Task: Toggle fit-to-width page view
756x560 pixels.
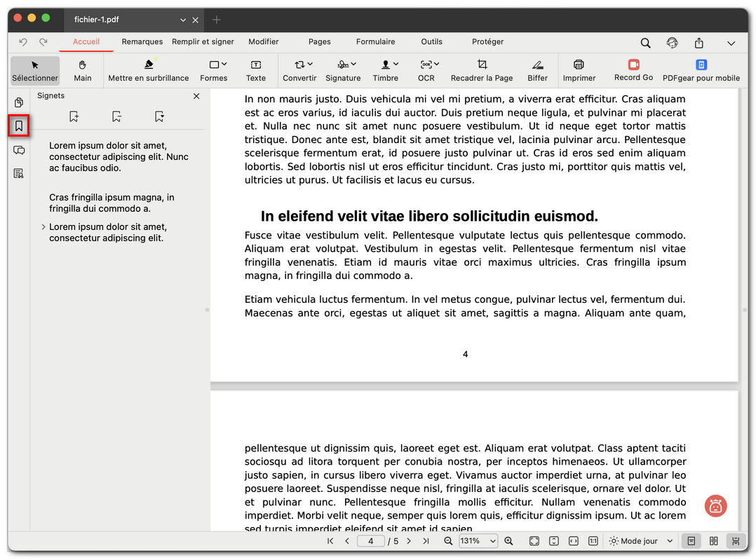Action: pyautogui.click(x=573, y=540)
